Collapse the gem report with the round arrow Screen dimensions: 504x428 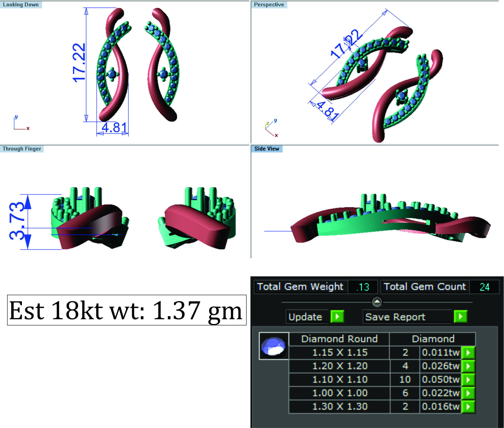pyautogui.click(x=377, y=302)
